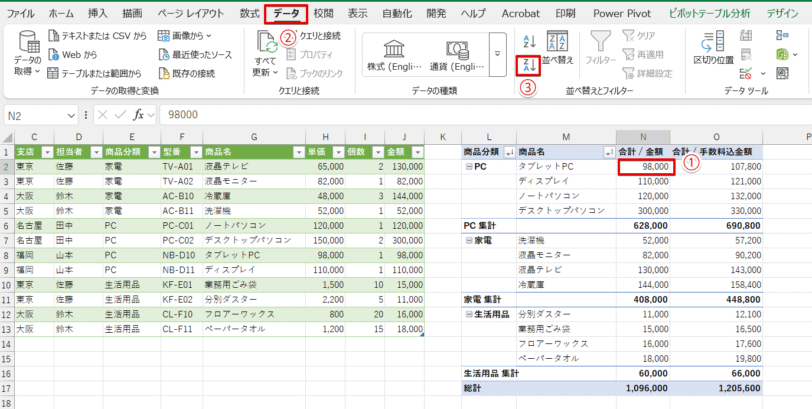Click the Flash Fill icon
This screenshot has height=409, width=812.
point(746,35)
